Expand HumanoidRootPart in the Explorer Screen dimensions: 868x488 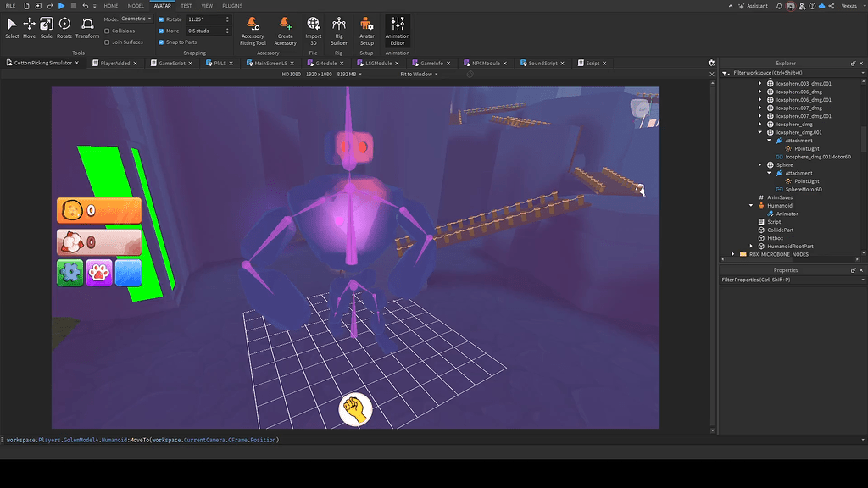pos(752,247)
